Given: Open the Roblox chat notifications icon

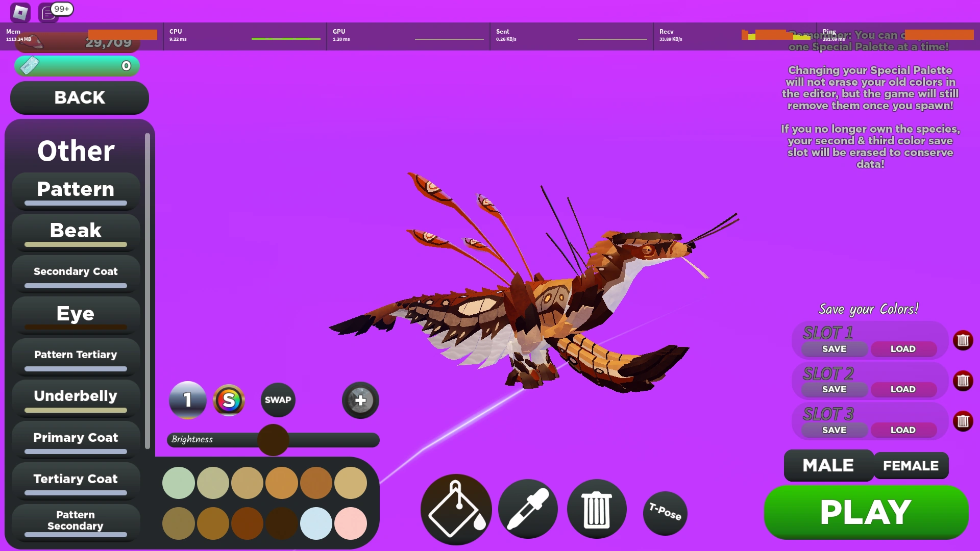Looking at the screenshot, I should pyautogui.click(x=48, y=12).
